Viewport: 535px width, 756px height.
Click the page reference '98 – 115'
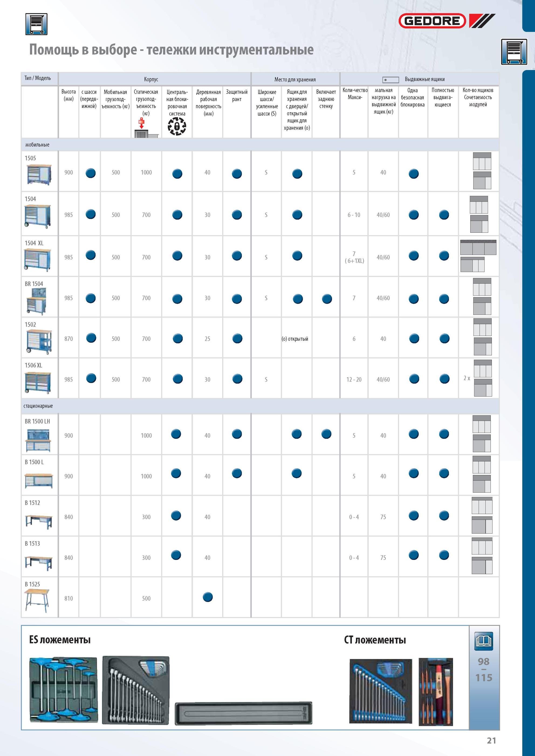[x=483, y=670]
